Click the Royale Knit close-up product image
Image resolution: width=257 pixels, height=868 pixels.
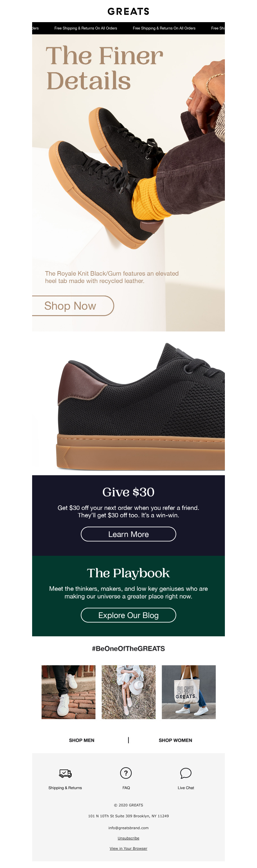[140, 406]
